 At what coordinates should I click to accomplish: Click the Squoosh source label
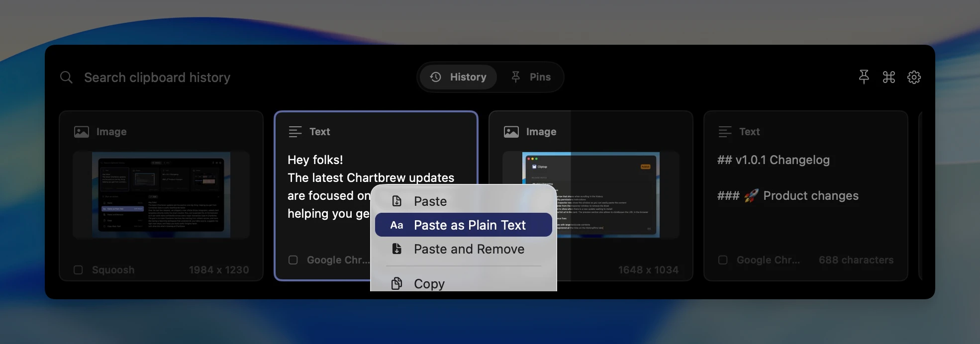point(113,270)
